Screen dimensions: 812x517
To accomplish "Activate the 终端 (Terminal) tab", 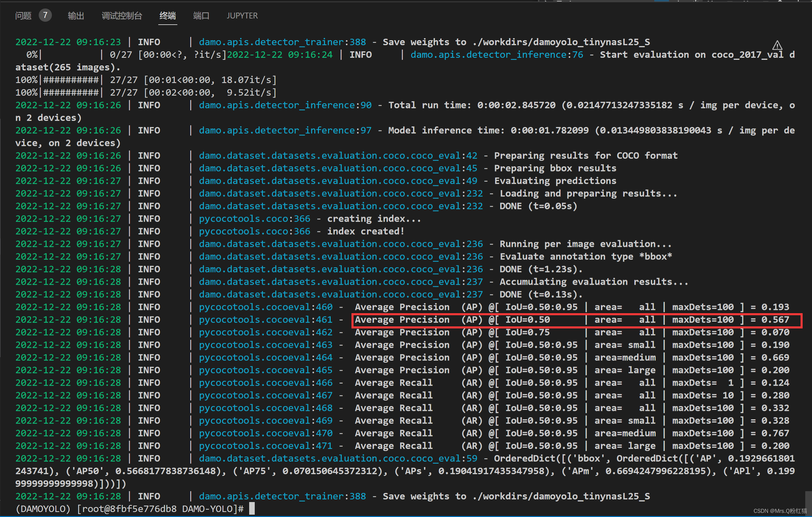I will (x=168, y=16).
